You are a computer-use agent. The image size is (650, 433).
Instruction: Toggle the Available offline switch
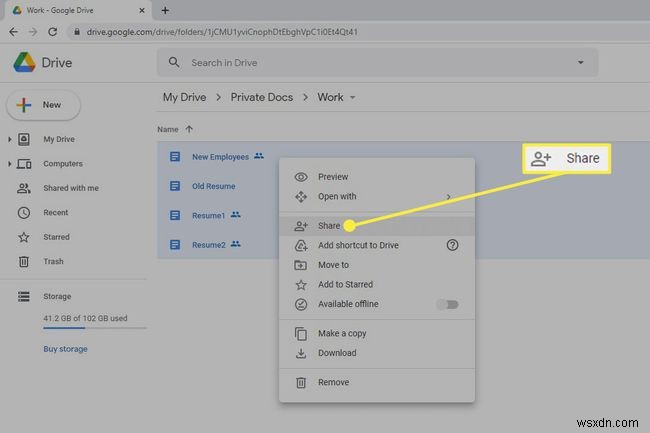pos(447,305)
